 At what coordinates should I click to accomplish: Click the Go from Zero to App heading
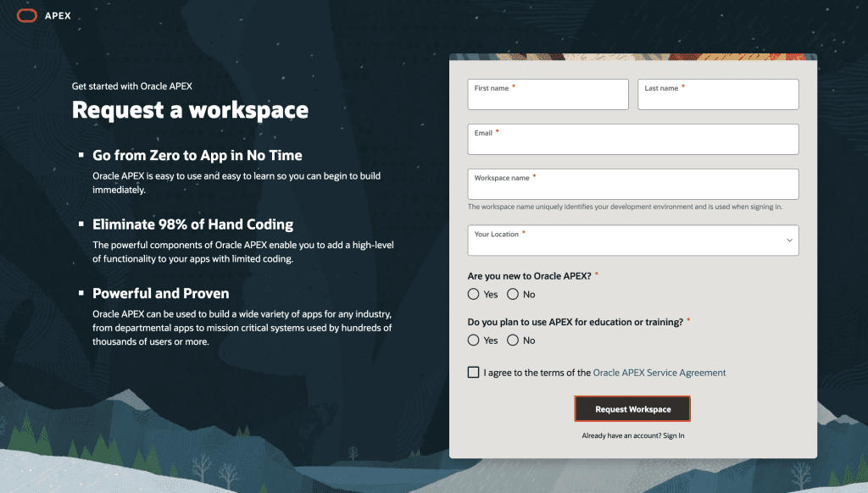point(197,155)
